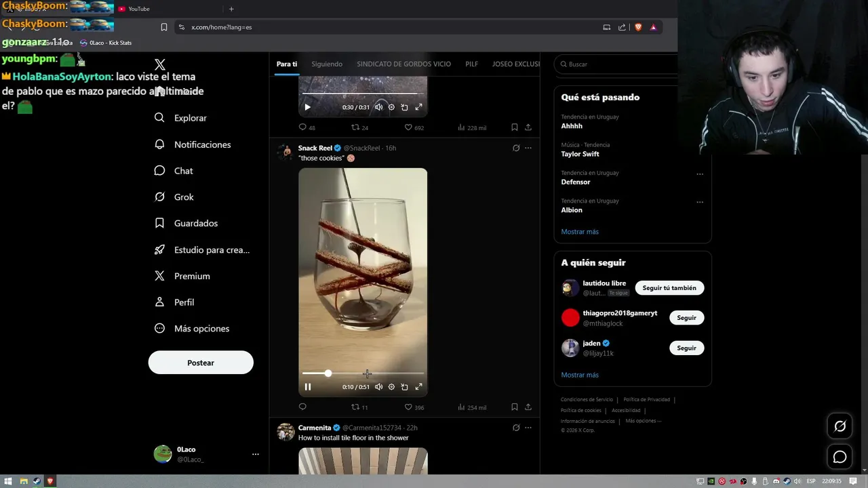Open Notificaciones from the sidebar
Screen dimensions: 868x488
coord(193,144)
